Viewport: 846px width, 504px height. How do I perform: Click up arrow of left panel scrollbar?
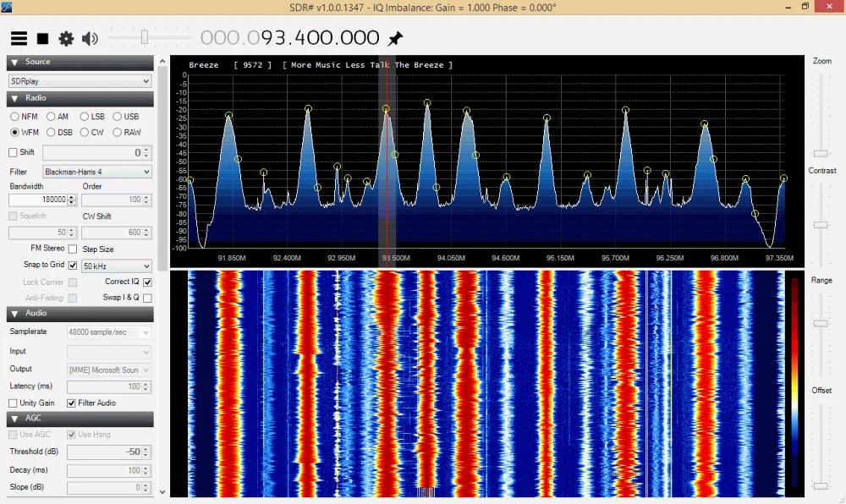click(x=162, y=62)
